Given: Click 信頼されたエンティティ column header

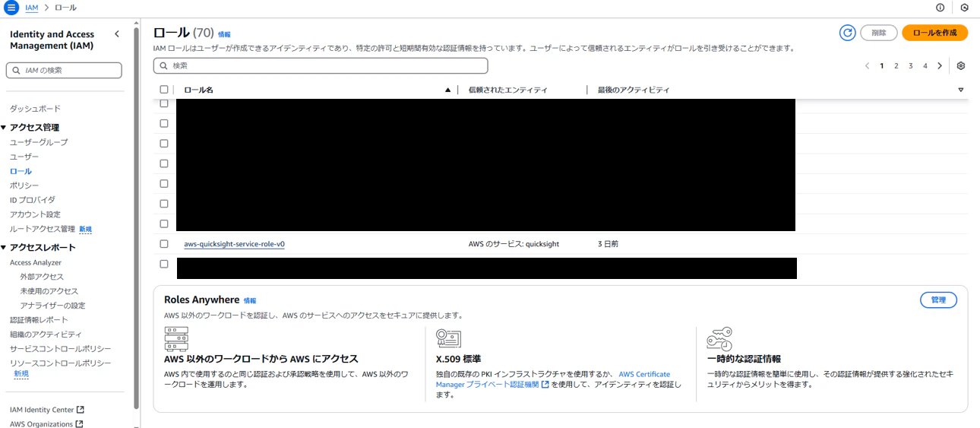Looking at the screenshot, I should click(507, 90).
